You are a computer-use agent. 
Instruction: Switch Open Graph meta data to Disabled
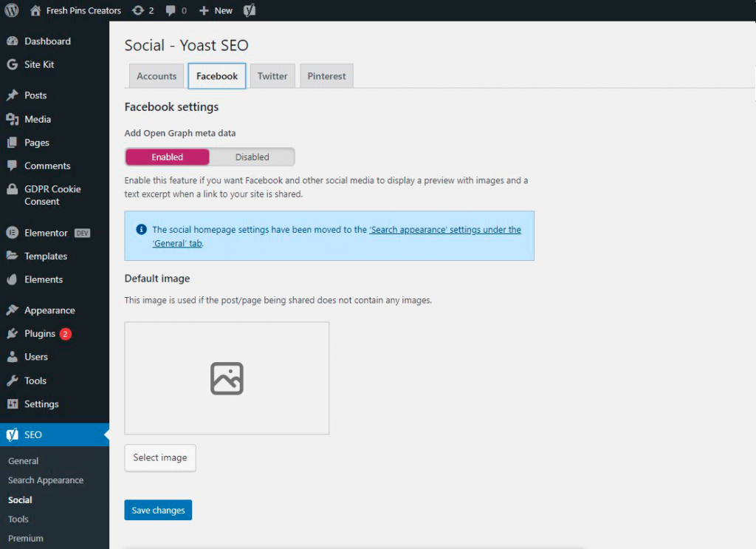pyautogui.click(x=252, y=157)
